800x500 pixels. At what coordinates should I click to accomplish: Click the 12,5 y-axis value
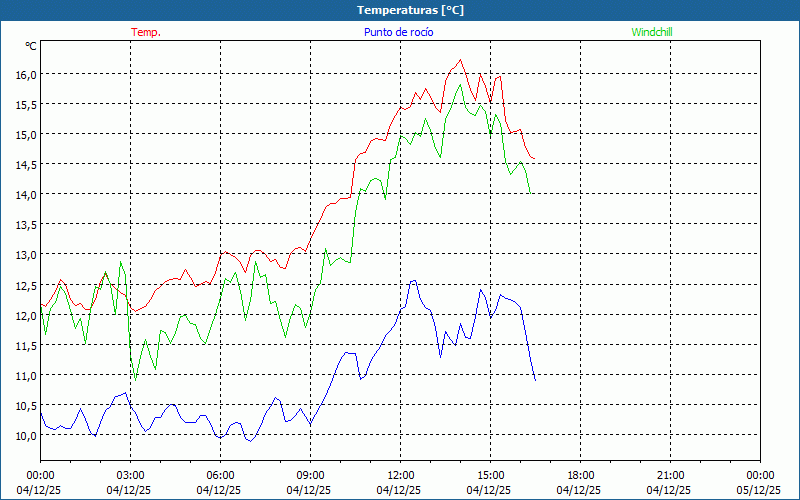pos(27,285)
